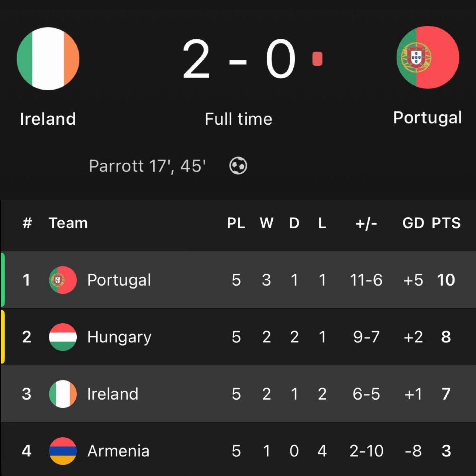Click the soccer ball goal icon
Viewport: 476px width, 476px height.
[x=238, y=166]
